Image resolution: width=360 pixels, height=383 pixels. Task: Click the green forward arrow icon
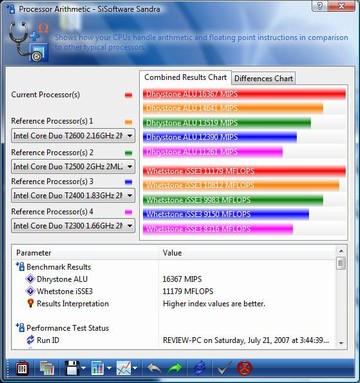click(x=175, y=368)
